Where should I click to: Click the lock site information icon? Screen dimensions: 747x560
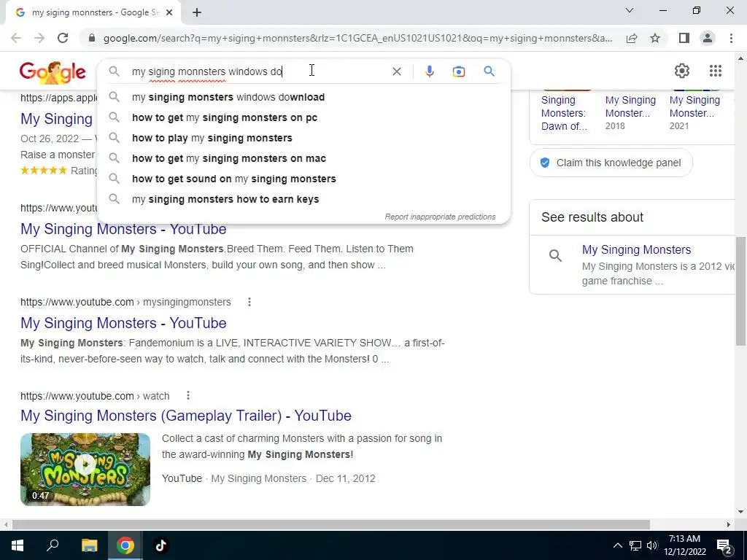click(x=92, y=38)
